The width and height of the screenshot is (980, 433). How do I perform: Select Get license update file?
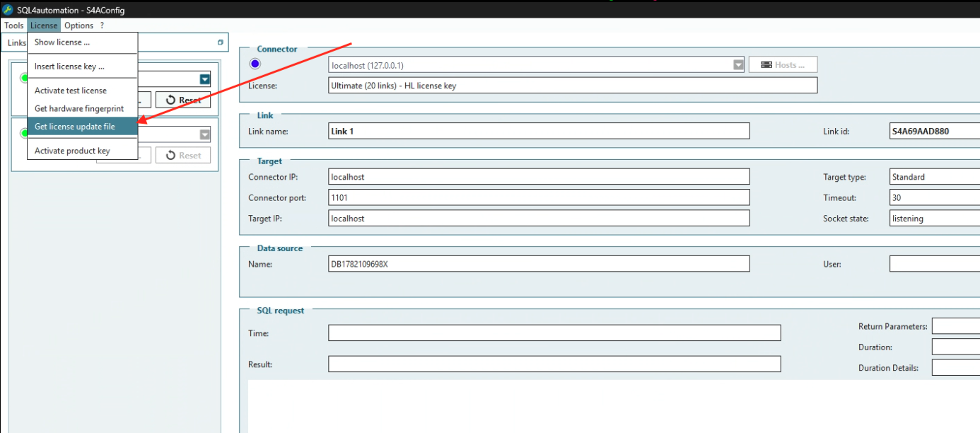click(82, 127)
